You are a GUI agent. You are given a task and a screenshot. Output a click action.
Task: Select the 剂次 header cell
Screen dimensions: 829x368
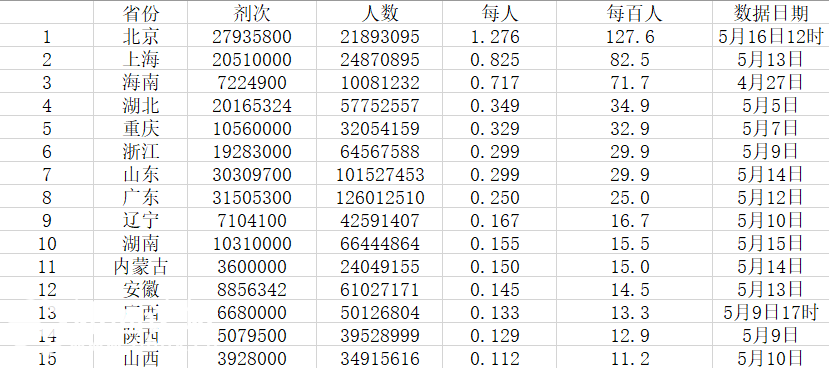point(252,12)
